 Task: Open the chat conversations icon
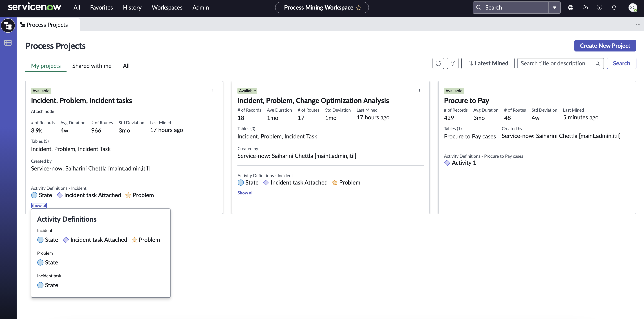click(585, 8)
